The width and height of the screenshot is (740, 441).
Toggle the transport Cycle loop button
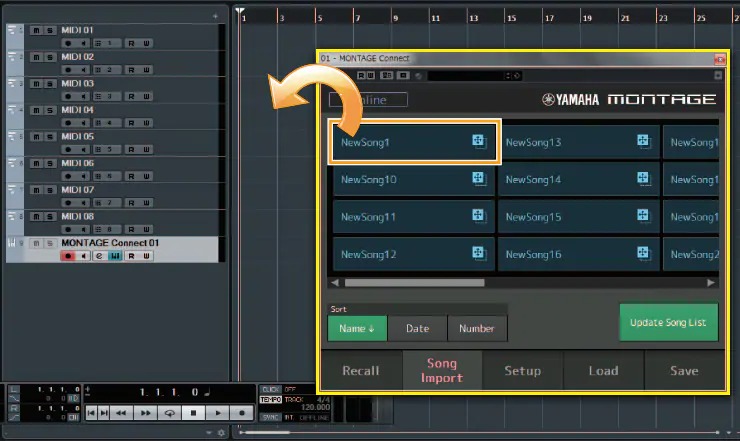click(x=169, y=413)
